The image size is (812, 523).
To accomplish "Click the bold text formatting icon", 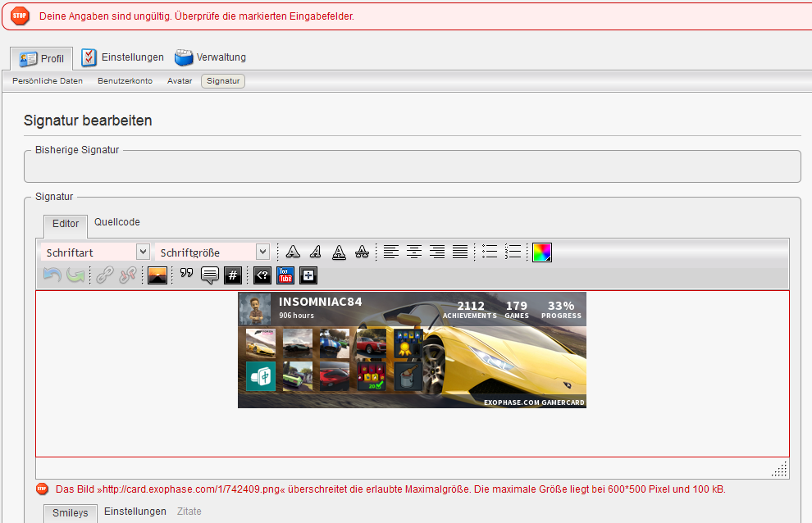I will click(292, 252).
